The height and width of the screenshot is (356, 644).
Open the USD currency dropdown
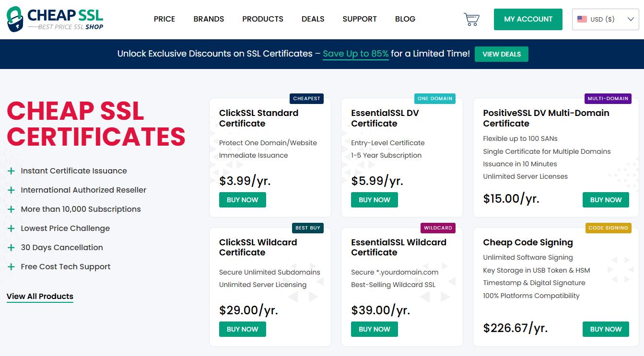(606, 19)
